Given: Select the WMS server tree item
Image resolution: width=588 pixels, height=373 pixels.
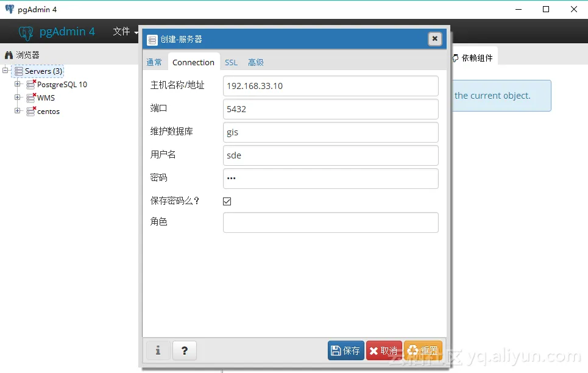Looking at the screenshot, I should coord(46,98).
